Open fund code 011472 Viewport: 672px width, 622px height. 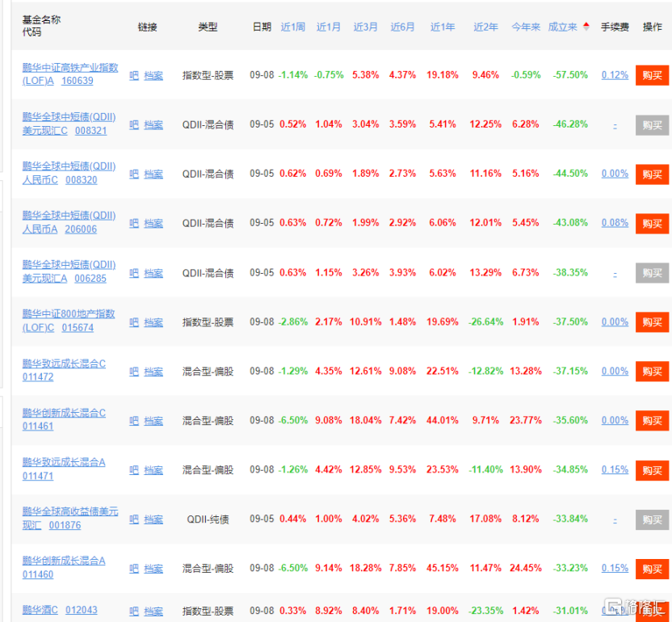(38, 376)
